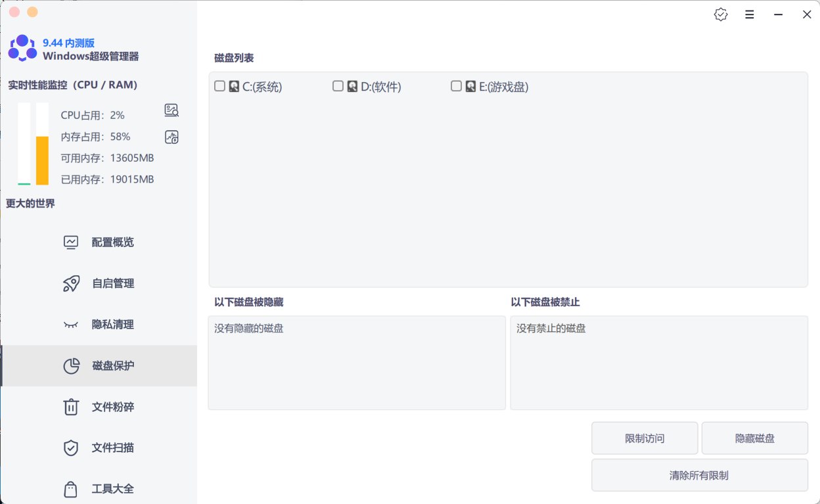This screenshot has width=820, height=504.
Task: Check the D:(软件) drive checkbox
Action: coord(338,85)
